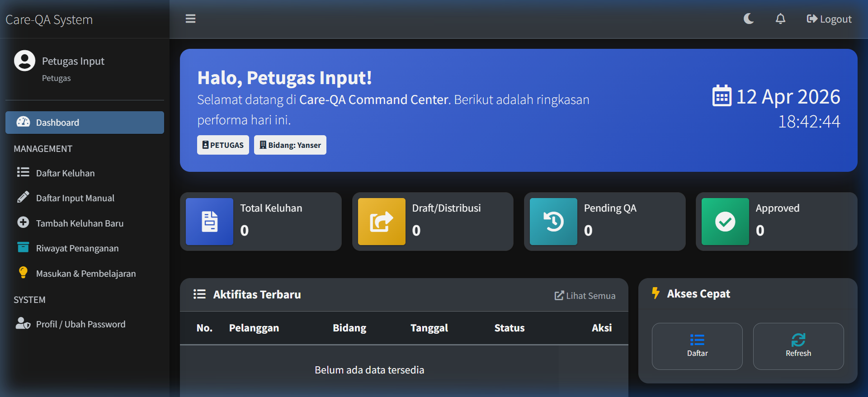Click the Total Keluhan label

271,208
